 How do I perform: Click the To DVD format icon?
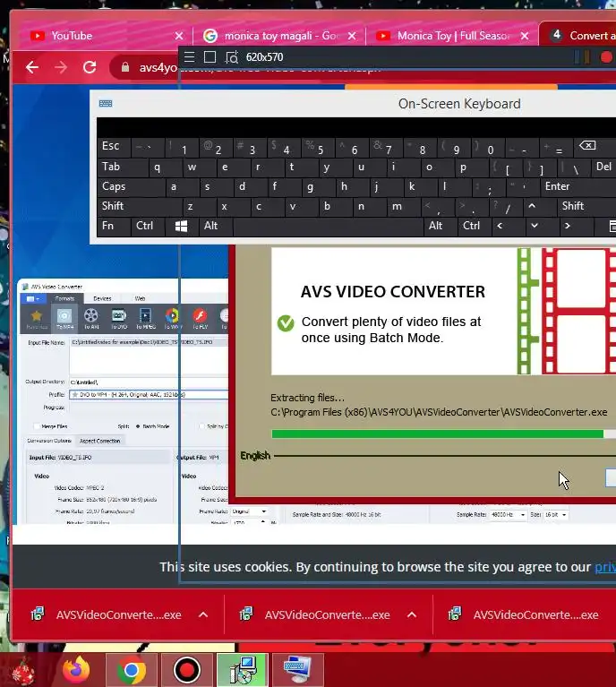[119, 319]
